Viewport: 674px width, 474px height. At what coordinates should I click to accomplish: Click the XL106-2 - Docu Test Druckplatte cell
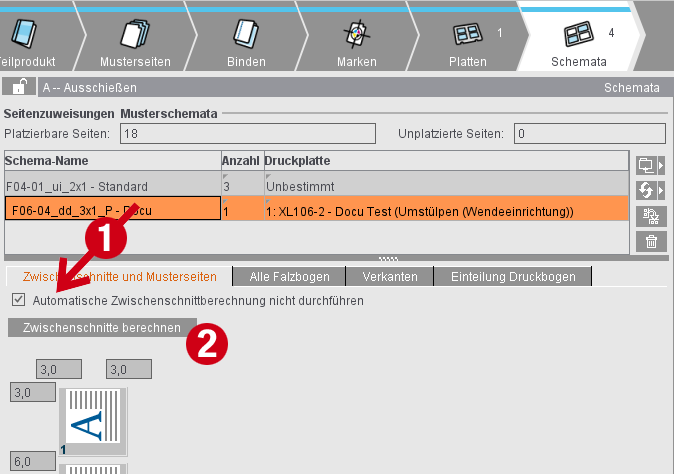[x=446, y=209]
